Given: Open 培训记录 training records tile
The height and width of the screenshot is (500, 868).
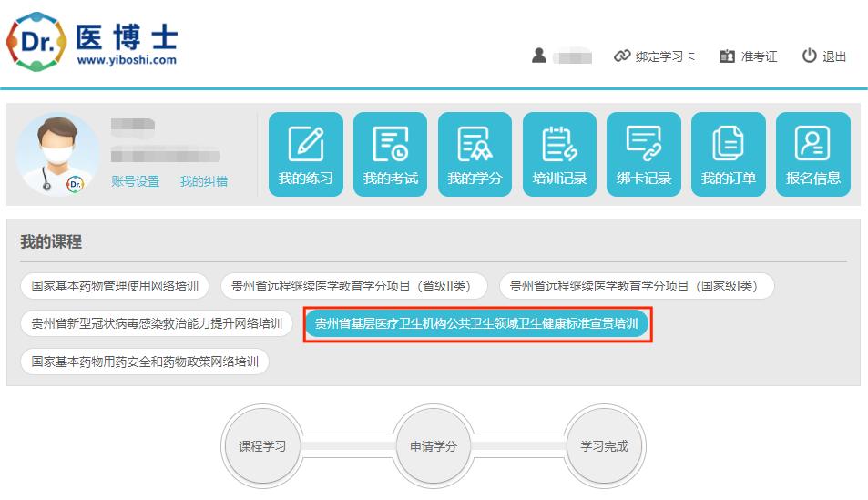Looking at the screenshot, I should (x=559, y=154).
